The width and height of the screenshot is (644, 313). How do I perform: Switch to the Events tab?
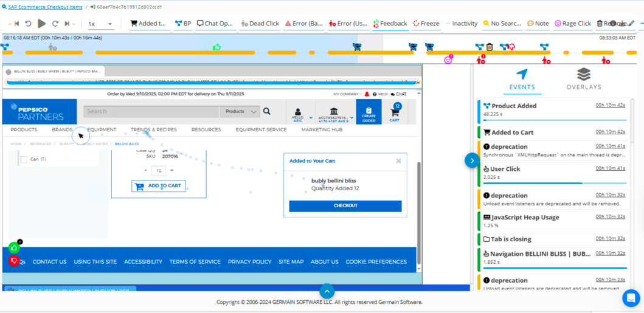point(522,80)
